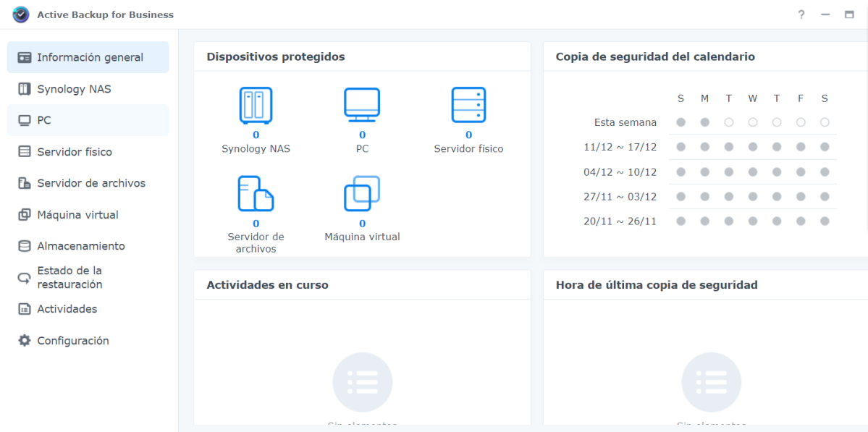The height and width of the screenshot is (432, 868).
Task: Click the Synology NAS sidebar icon
Action: click(25, 89)
